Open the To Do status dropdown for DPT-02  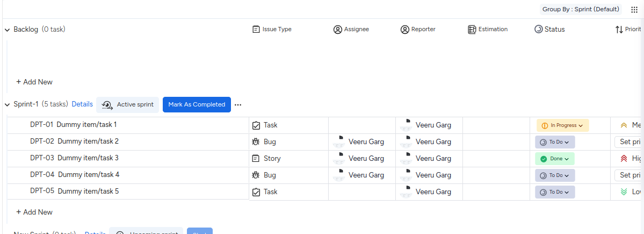(x=555, y=142)
